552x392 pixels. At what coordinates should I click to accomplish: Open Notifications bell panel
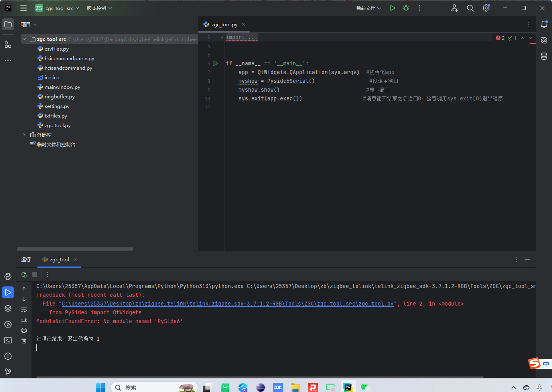544,24
